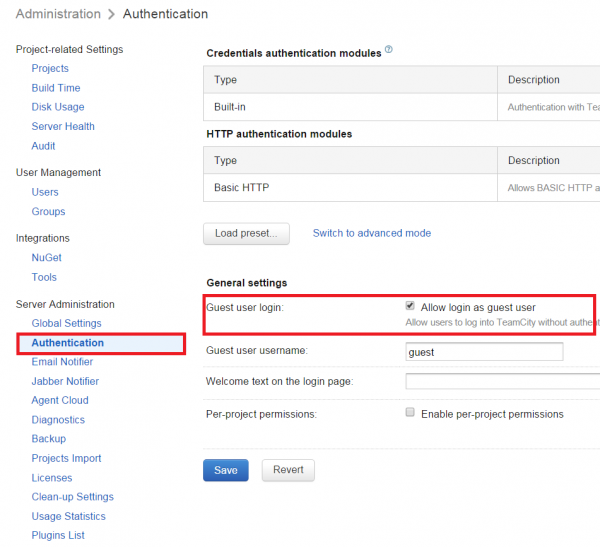
Task: Save the authentication settings
Action: 225,470
